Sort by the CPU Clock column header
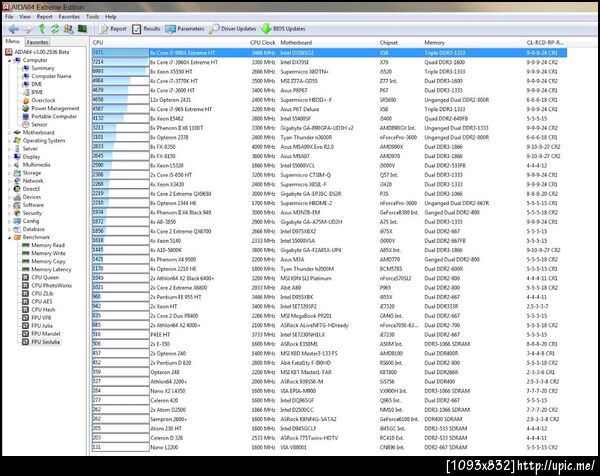Viewport: 600px width, 476px height. point(262,42)
